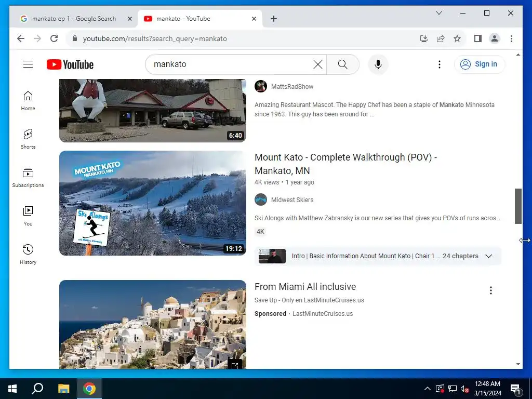Open Home in the sidebar
The width and height of the screenshot is (532, 399).
click(28, 101)
